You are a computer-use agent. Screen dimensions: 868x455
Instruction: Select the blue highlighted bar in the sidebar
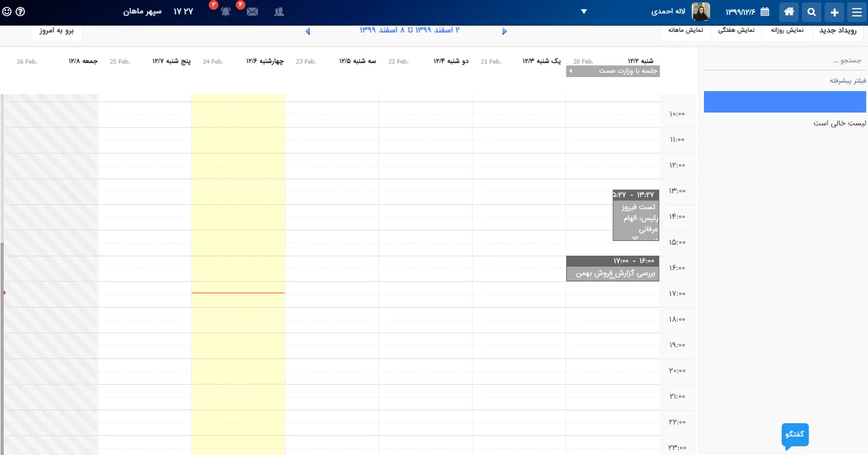pos(785,102)
